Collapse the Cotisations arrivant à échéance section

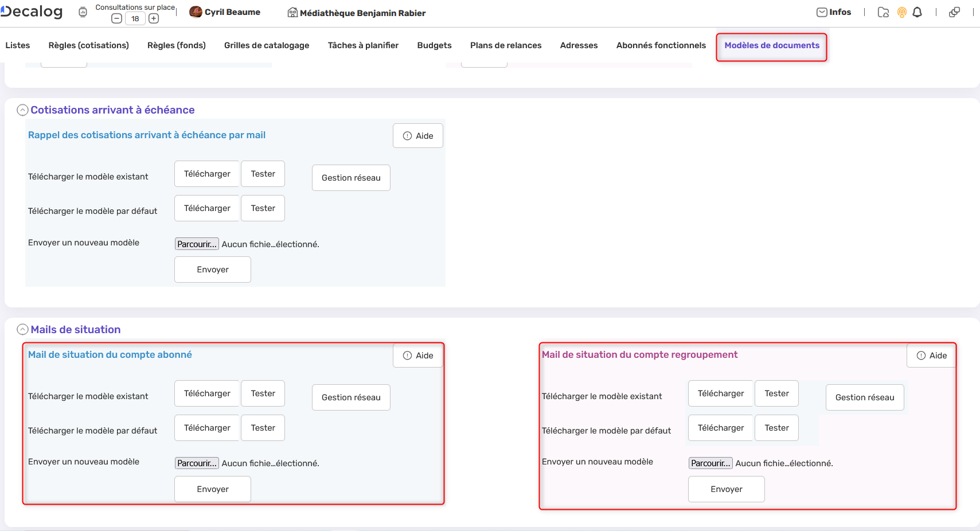coord(22,109)
